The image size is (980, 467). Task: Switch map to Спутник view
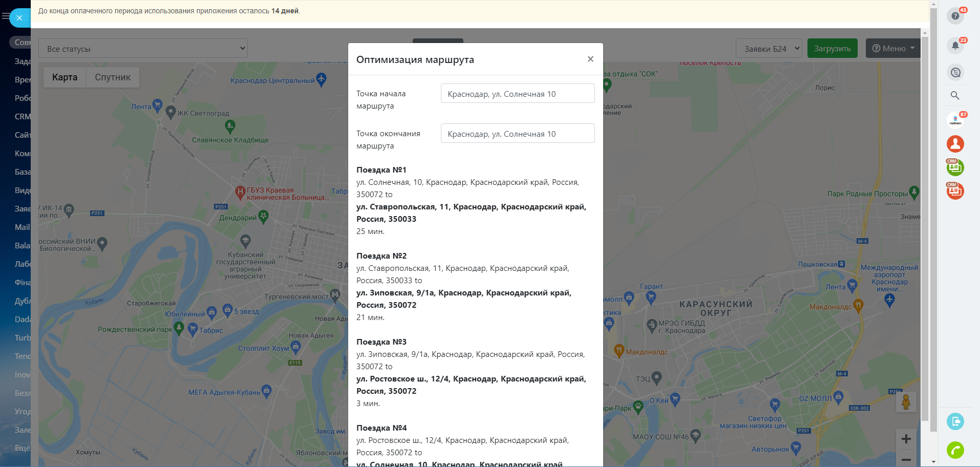113,77
